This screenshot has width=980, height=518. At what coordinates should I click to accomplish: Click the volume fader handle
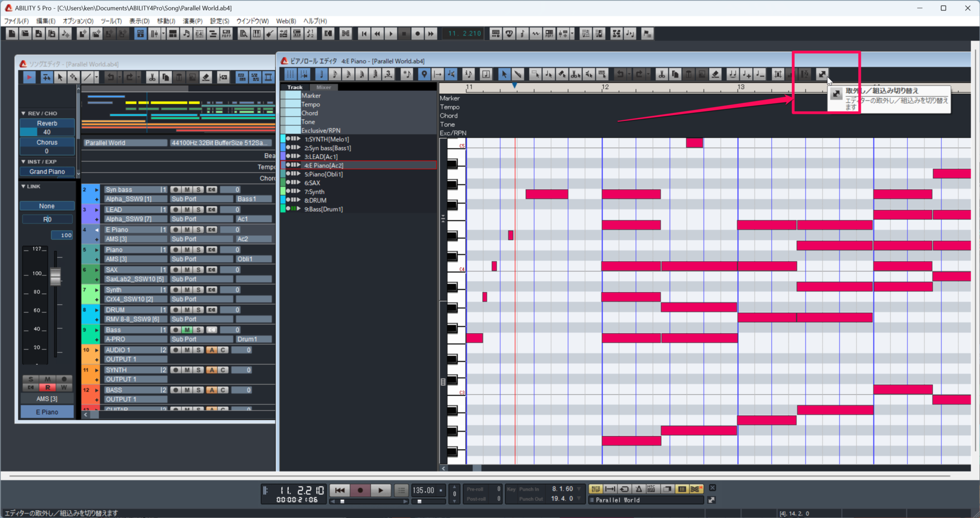tap(56, 276)
